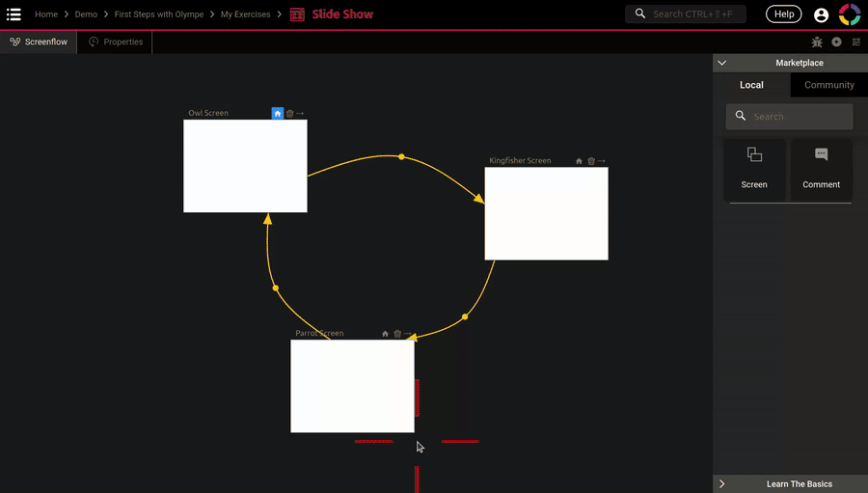The height and width of the screenshot is (493, 868).
Task: Open the hamburger main menu
Action: [x=14, y=14]
